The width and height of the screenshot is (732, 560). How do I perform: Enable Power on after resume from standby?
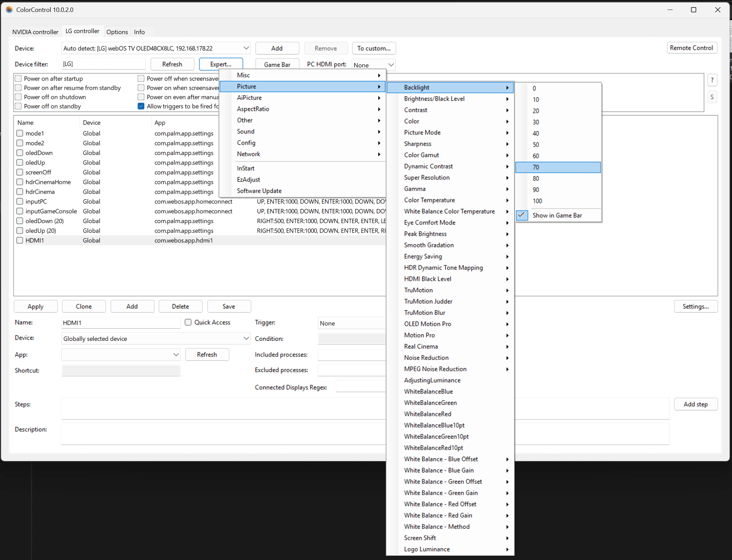[18, 88]
